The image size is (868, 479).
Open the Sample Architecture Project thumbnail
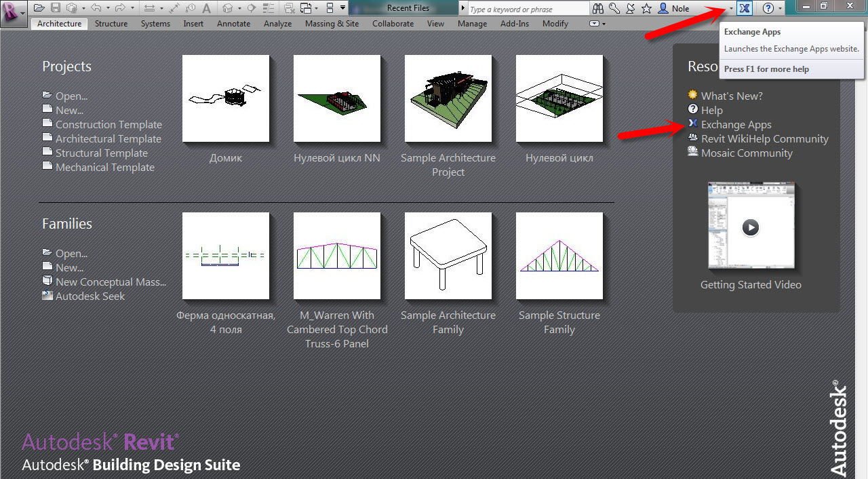pos(448,98)
